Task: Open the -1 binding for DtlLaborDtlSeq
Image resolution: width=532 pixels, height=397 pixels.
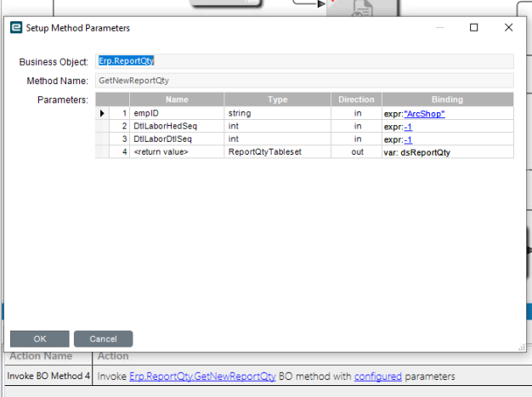Action: coord(408,139)
